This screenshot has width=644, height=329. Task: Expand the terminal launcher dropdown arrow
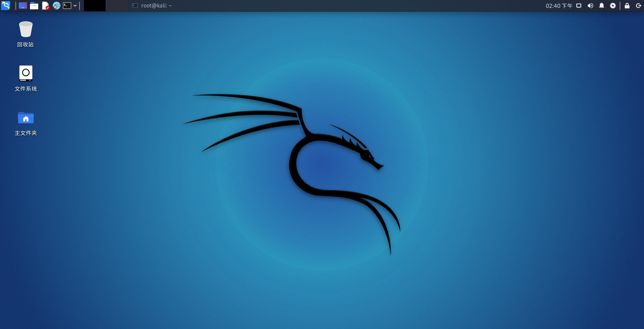75,6
